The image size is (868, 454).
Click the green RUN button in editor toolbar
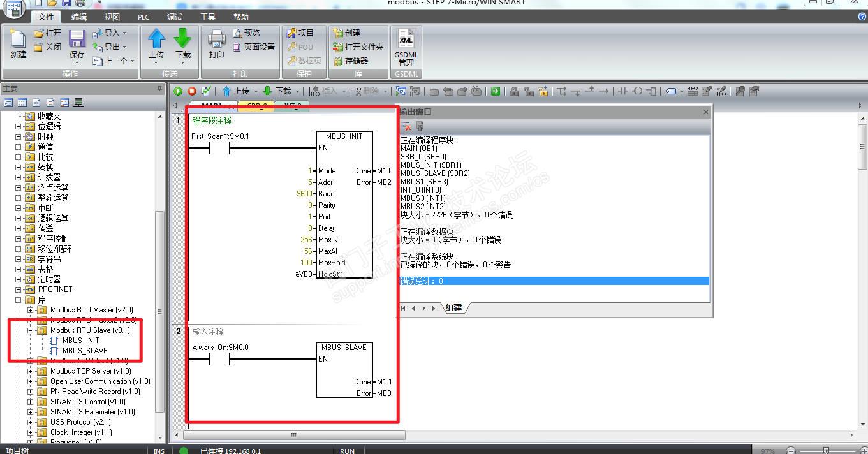point(178,92)
